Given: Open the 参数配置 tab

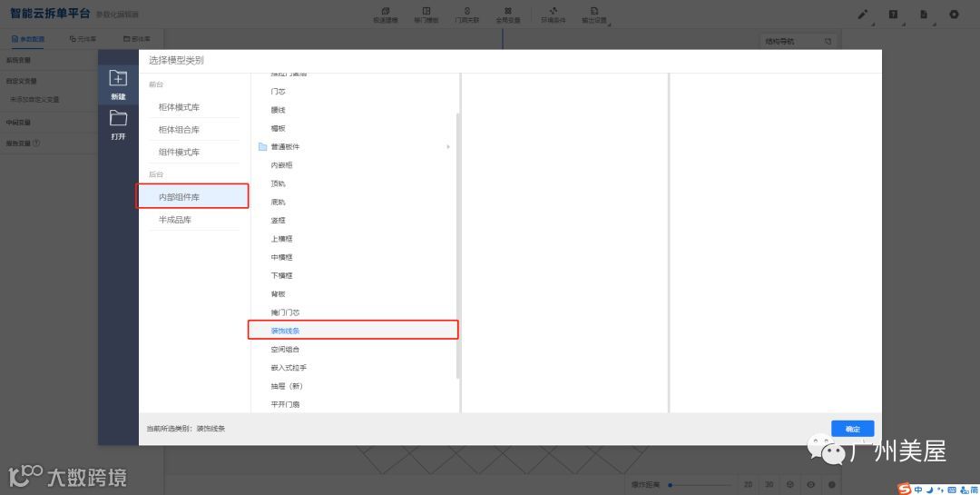Looking at the screenshot, I should tap(28, 39).
